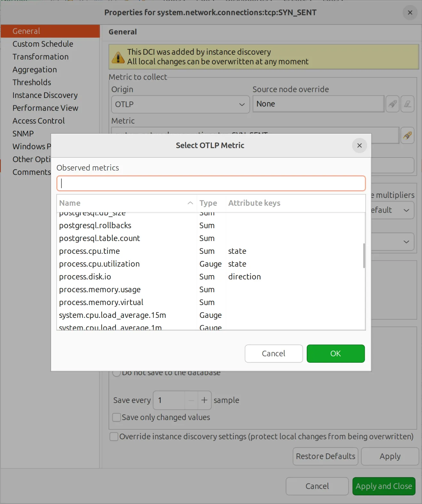Click the clear source node icon
This screenshot has height=504, width=422.
[x=407, y=104]
